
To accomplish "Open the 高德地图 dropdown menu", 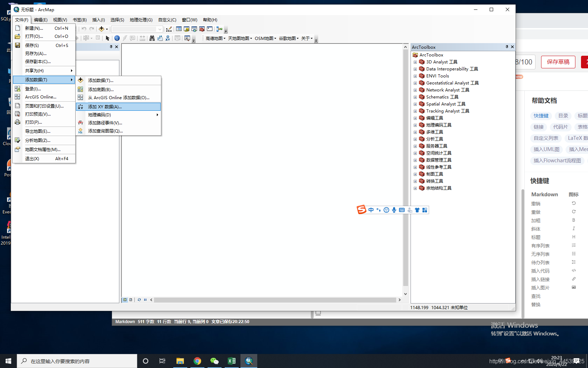I will click(216, 38).
